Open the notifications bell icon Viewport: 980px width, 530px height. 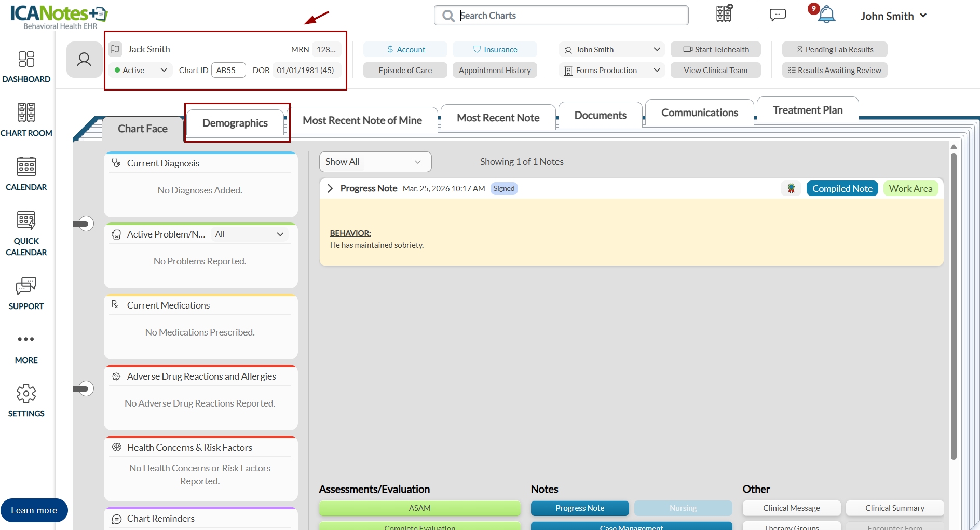(826, 15)
